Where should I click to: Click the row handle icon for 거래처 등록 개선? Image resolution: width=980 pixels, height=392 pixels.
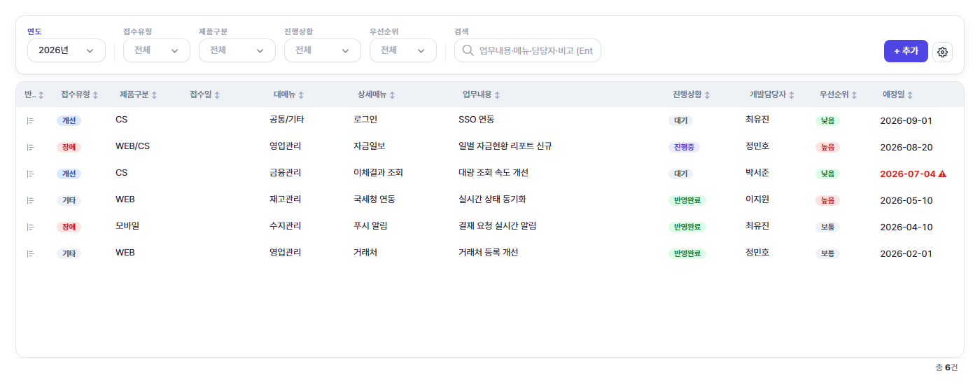30,253
